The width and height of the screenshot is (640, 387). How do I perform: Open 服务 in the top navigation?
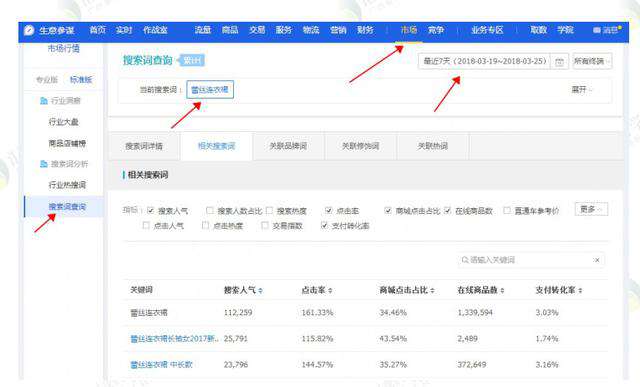click(284, 30)
